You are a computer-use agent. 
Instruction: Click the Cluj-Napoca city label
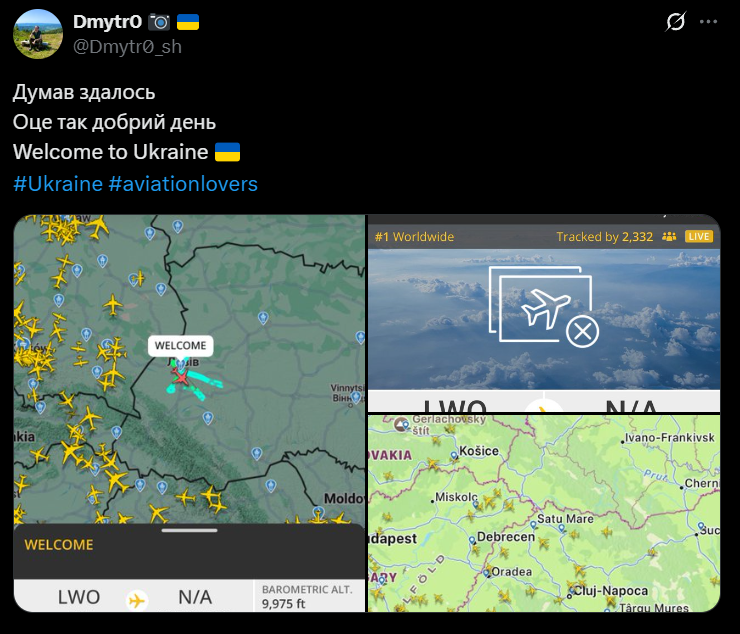click(x=611, y=591)
